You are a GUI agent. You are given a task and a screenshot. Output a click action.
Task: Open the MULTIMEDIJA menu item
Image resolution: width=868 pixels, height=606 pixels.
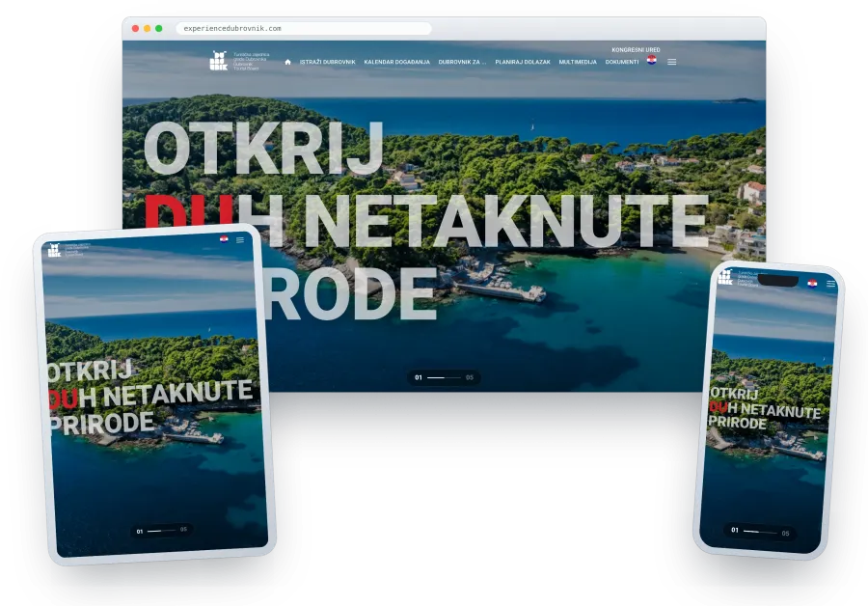578,62
